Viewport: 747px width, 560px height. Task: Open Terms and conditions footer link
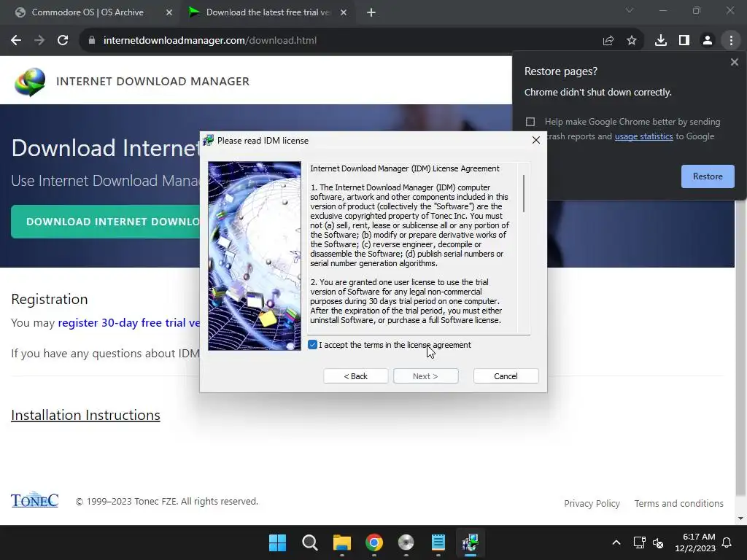tap(679, 503)
